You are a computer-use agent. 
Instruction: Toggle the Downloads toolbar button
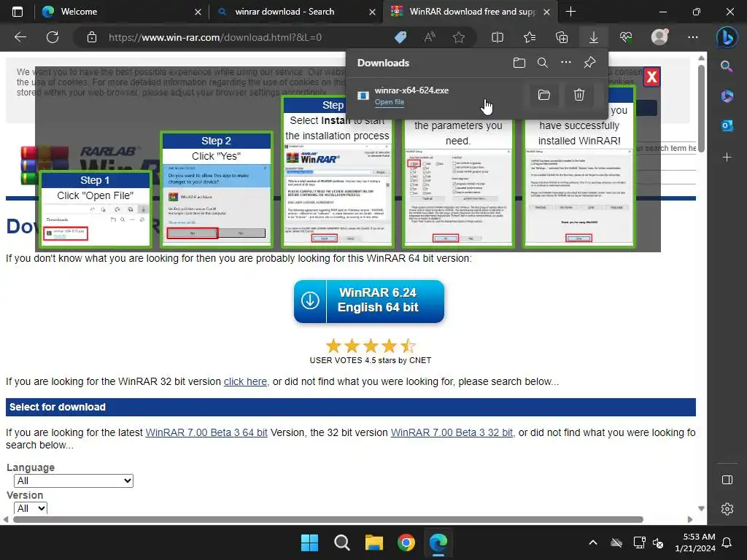(x=594, y=37)
